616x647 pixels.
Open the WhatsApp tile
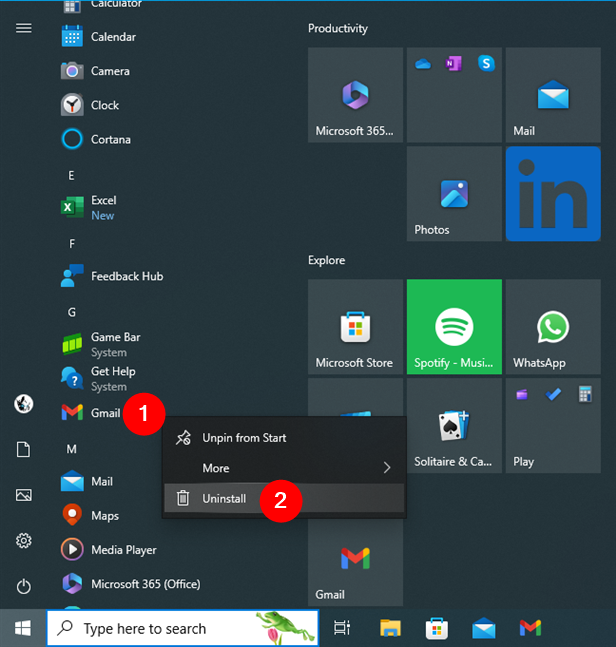pos(553,327)
